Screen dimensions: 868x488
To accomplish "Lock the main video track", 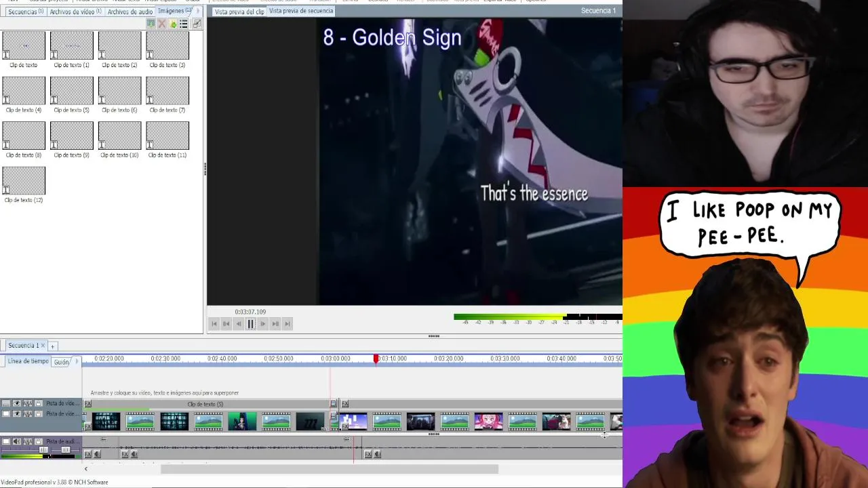I will coord(39,413).
